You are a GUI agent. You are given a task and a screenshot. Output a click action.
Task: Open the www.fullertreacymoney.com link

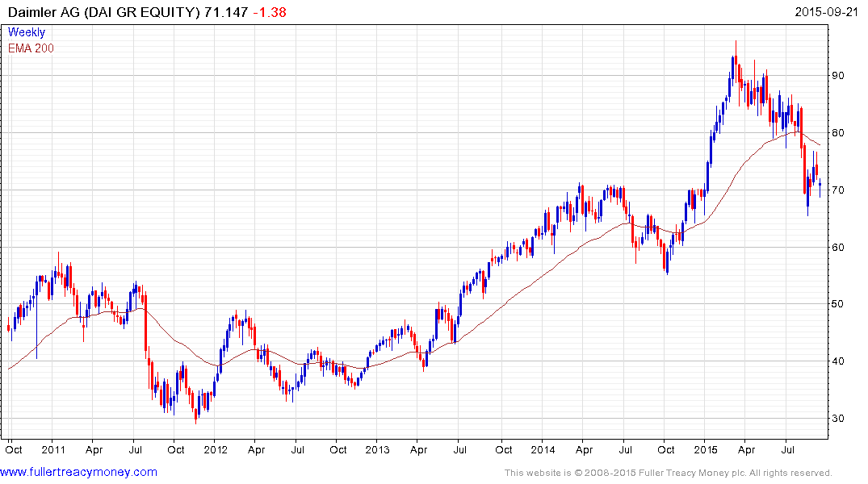[x=78, y=472]
